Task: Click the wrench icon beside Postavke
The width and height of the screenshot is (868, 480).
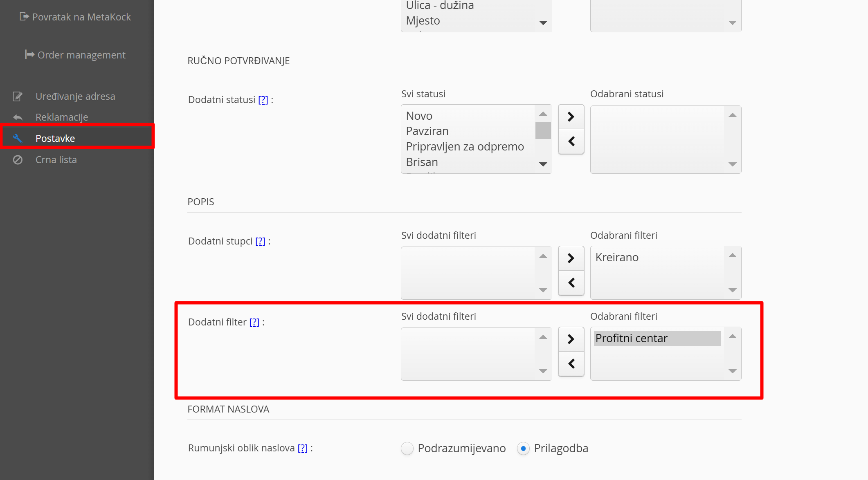Action: [x=17, y=138]
